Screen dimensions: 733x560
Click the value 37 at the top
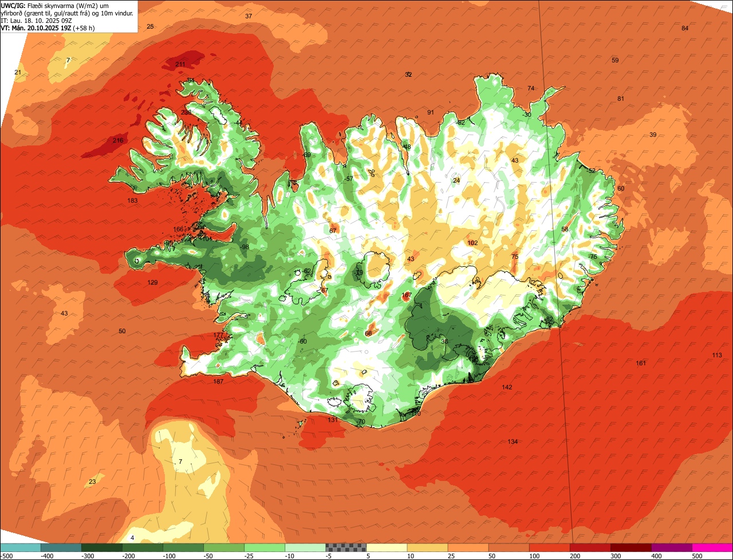pos(249,16)
